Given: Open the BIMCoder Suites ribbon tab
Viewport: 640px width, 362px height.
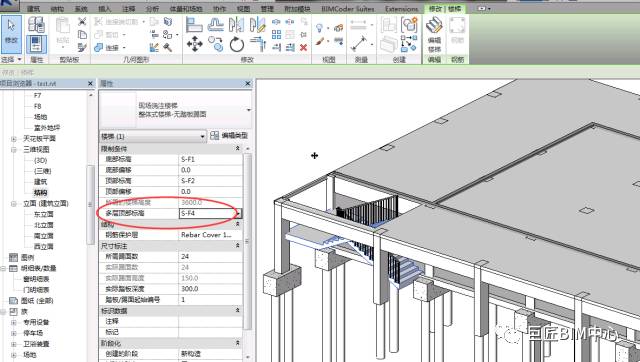Looking at the screenshot, I should (x=347, y=8).
